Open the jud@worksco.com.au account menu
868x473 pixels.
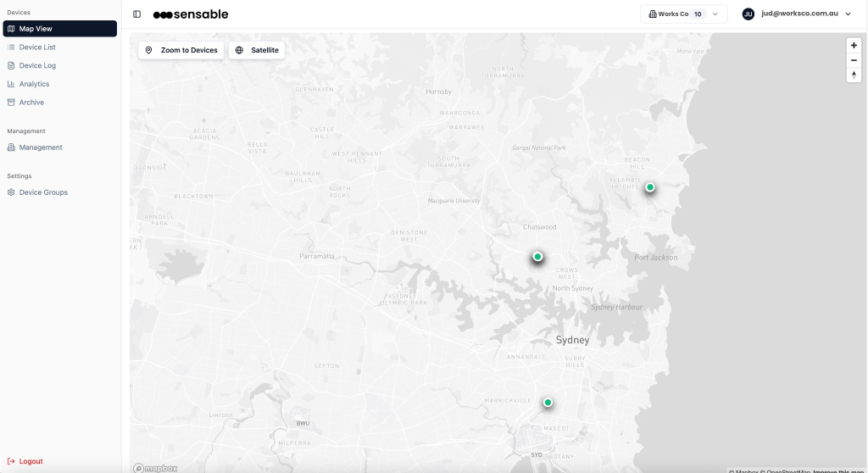pyautogui.click(x=797, y=14)
